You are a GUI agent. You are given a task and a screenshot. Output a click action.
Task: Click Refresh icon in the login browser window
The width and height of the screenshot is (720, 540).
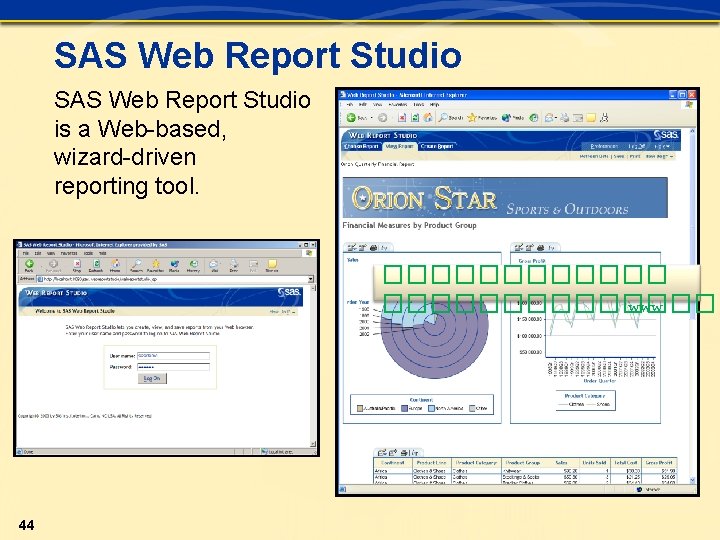pyautogui.click(x=96, y=264)
